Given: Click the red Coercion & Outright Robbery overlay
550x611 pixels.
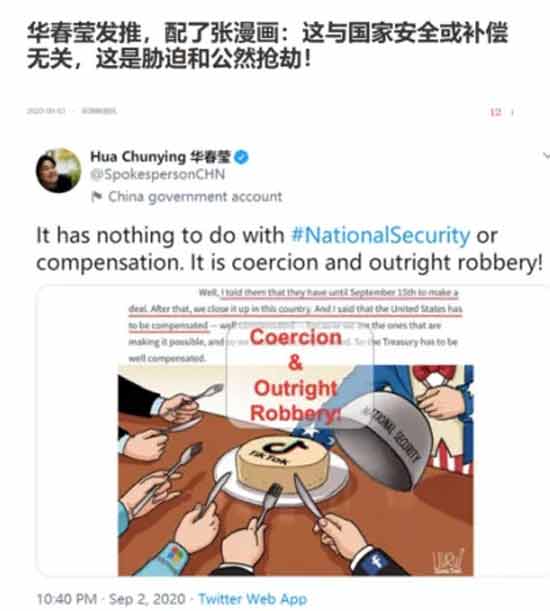Looking at the screenshot, I should point(295,375).
